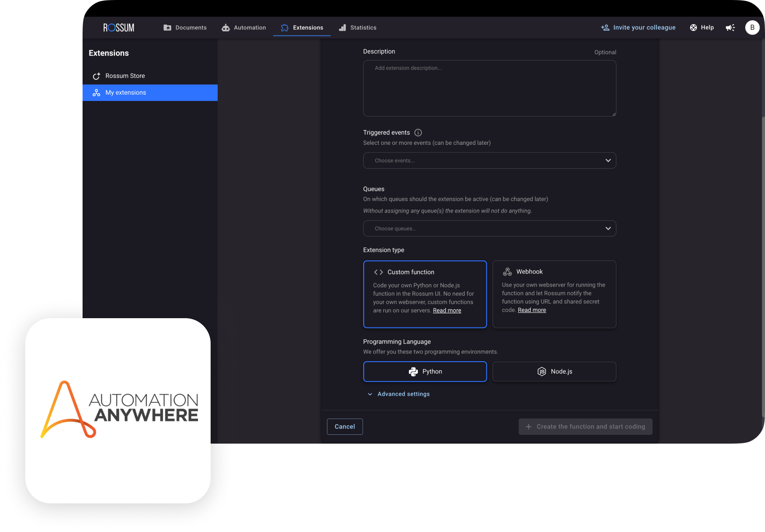Expand Advanced settings

pos(399,394)
